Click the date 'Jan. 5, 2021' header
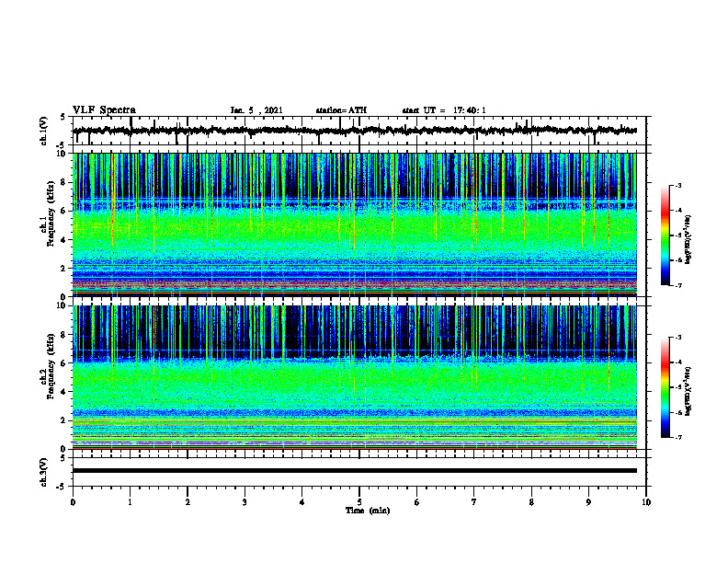 [256, 110]
